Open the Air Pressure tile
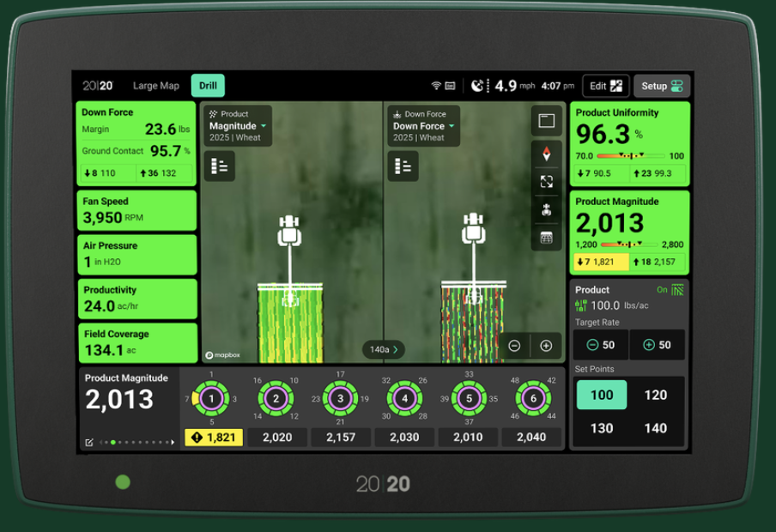 [137, 254]
